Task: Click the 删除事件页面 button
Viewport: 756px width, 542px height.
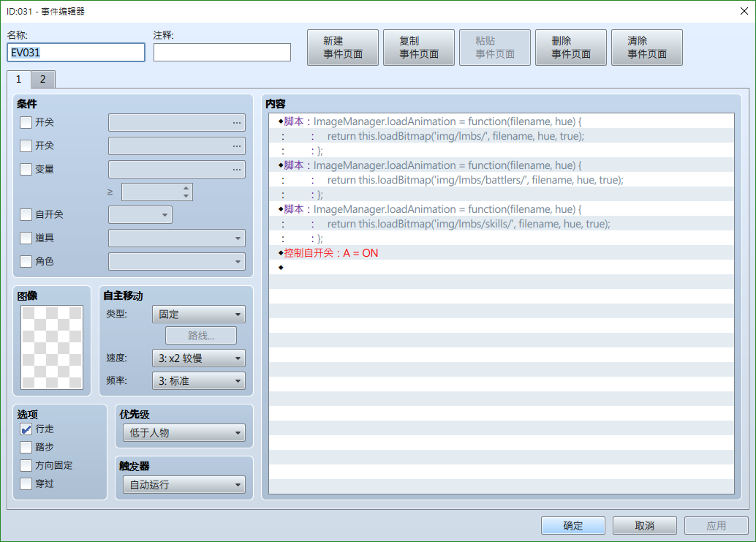Action: (x=571, y=48)
